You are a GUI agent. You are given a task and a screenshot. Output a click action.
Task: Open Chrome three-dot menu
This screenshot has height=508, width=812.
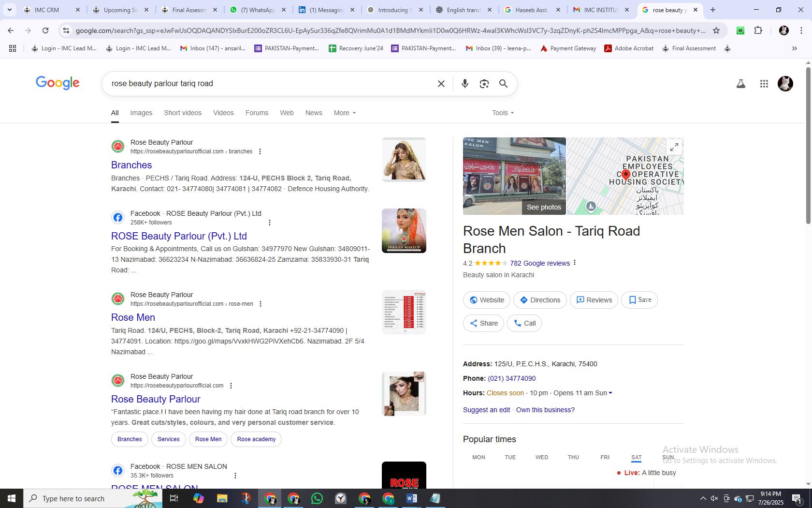[801, 30]
